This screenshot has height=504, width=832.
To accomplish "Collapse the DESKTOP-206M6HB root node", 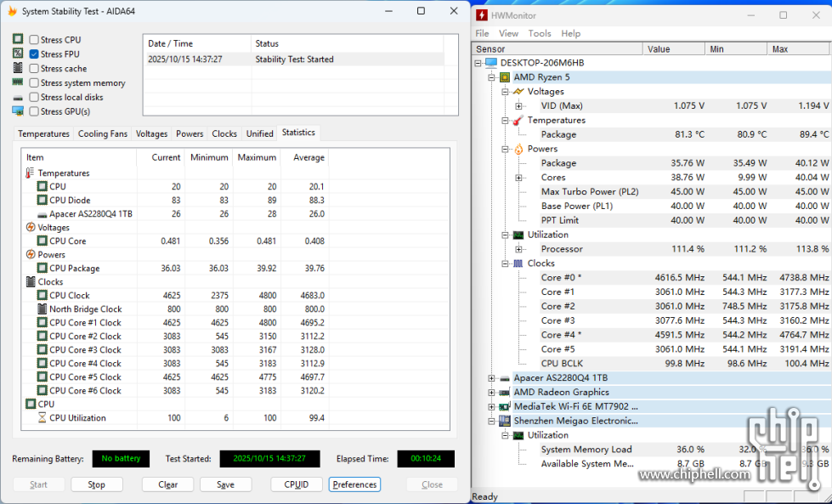I will coord(478,63).
